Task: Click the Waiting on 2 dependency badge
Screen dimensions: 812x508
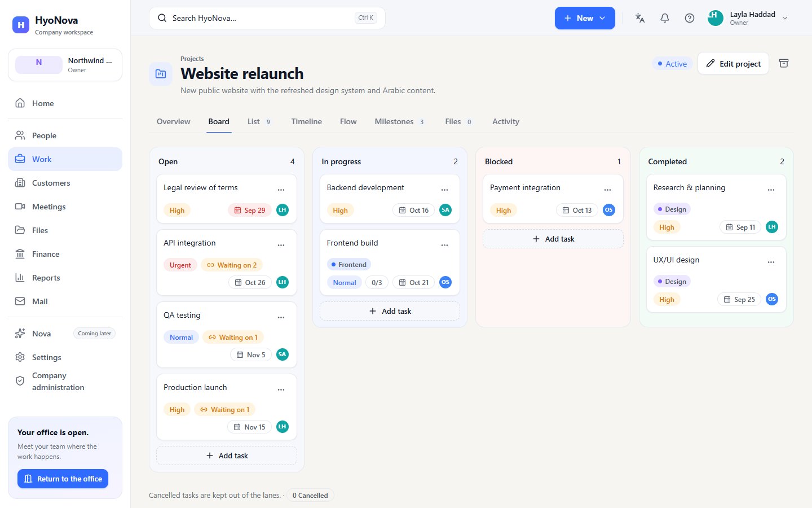Action: [x=232, y=265]
